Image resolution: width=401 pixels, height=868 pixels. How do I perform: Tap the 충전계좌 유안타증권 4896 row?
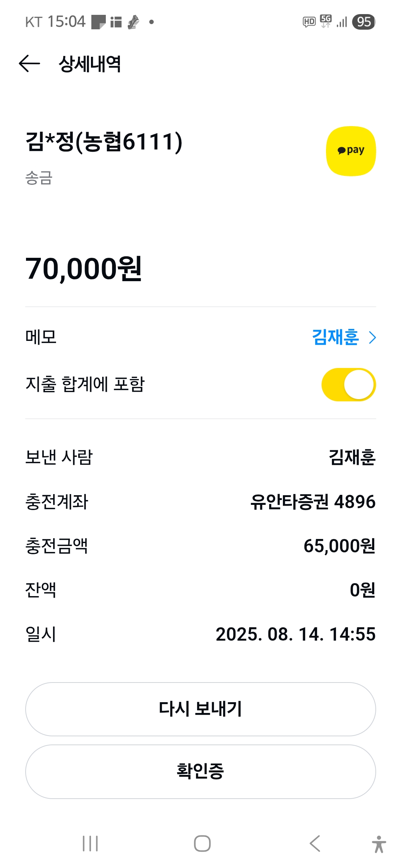coord(200,502)
